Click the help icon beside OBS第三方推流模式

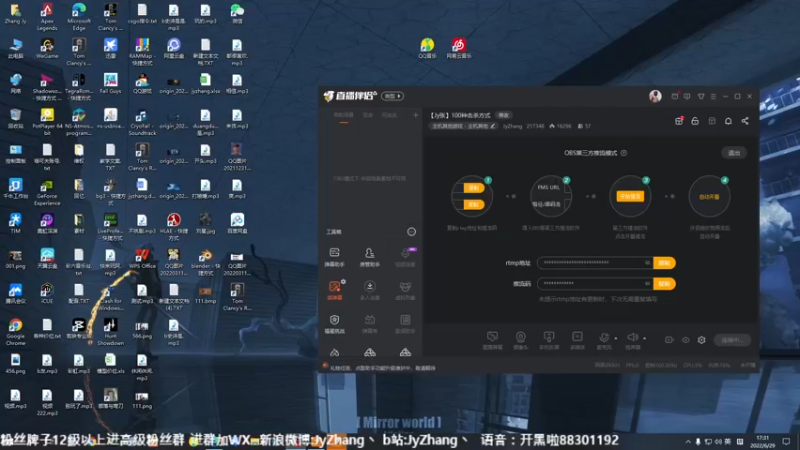(623, 153)
